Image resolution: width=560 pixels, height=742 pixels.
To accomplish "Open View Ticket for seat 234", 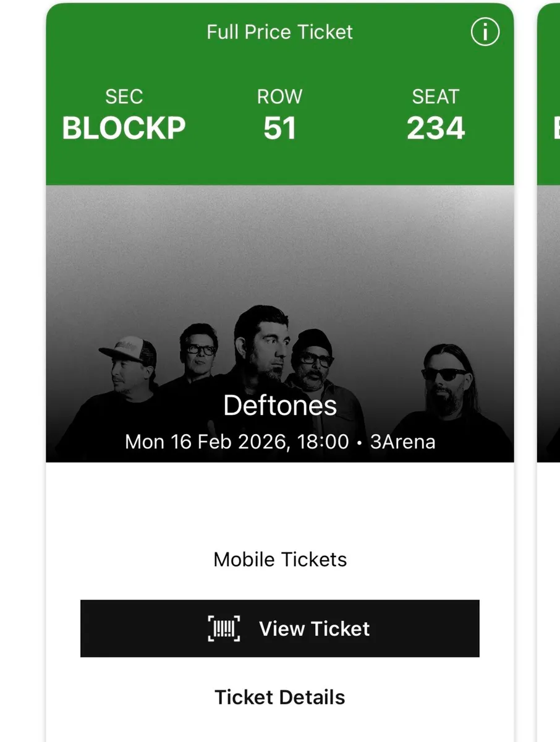I will pyautogui.click(x=279, y=628).
